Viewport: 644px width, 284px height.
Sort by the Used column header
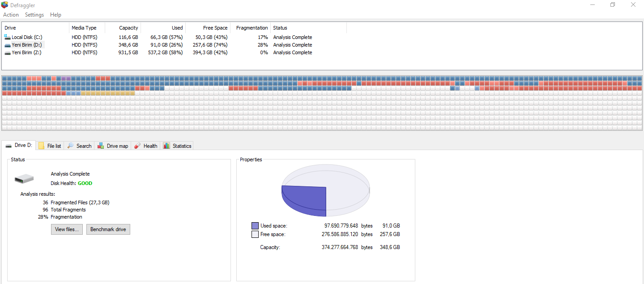[163, 28]
